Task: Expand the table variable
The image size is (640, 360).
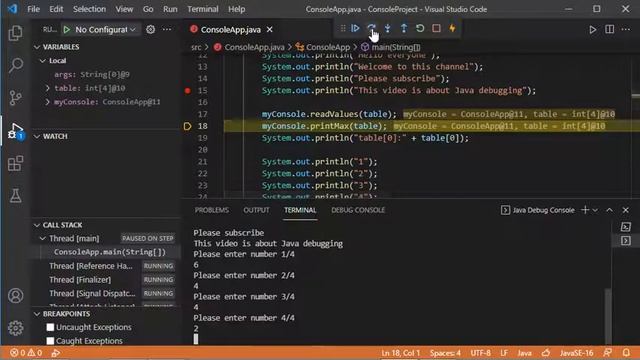Action: pyautogui.click(x=48, y=88)
